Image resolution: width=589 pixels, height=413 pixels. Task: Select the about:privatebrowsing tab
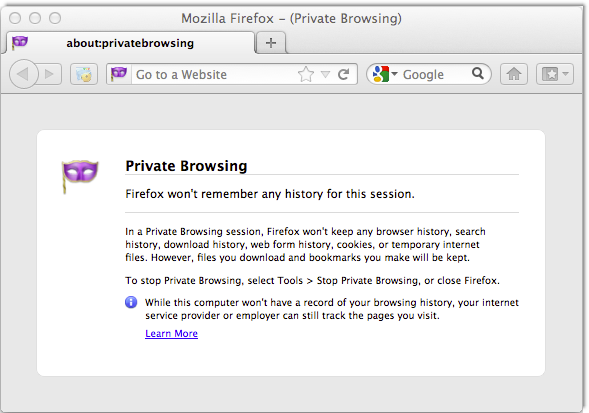point(130,43)
